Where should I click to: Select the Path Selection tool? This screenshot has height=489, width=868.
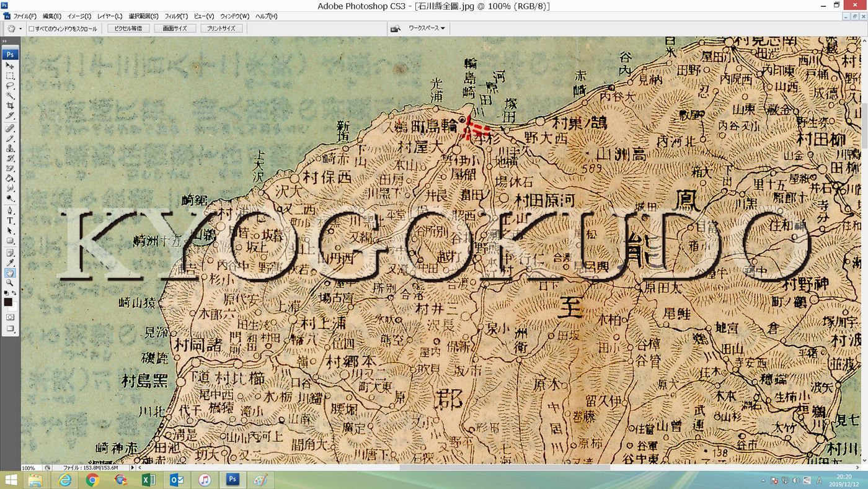(x=10, y=230)
